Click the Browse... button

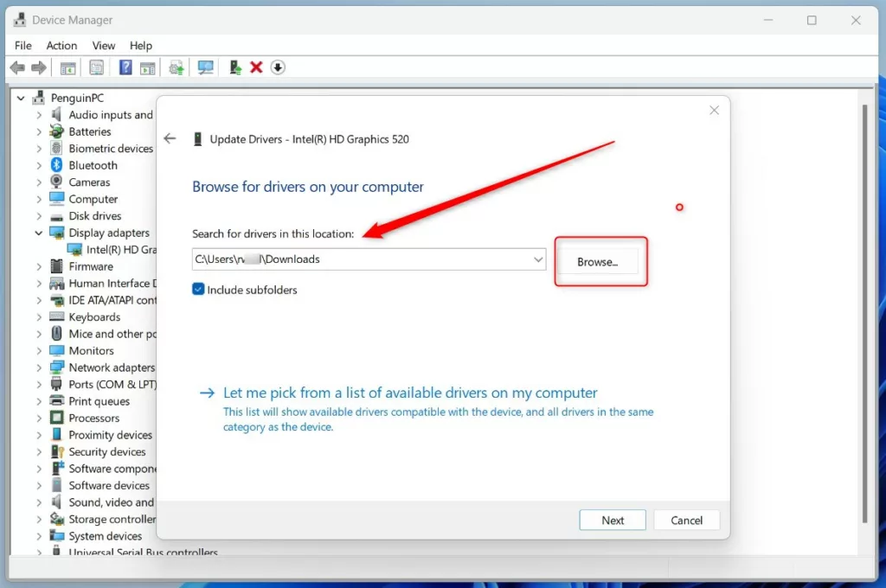click(597, 261)
